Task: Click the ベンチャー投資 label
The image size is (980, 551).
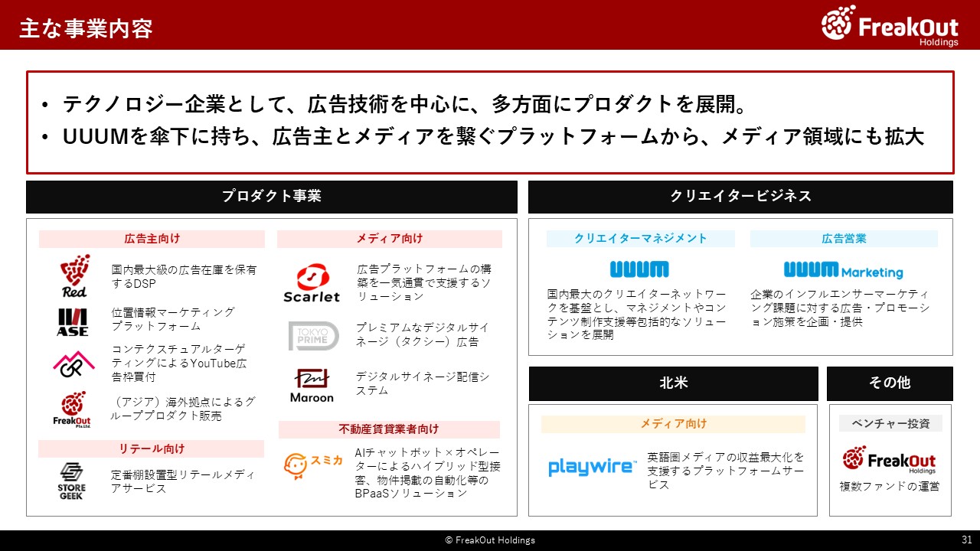Action: [x=890, y=424]
